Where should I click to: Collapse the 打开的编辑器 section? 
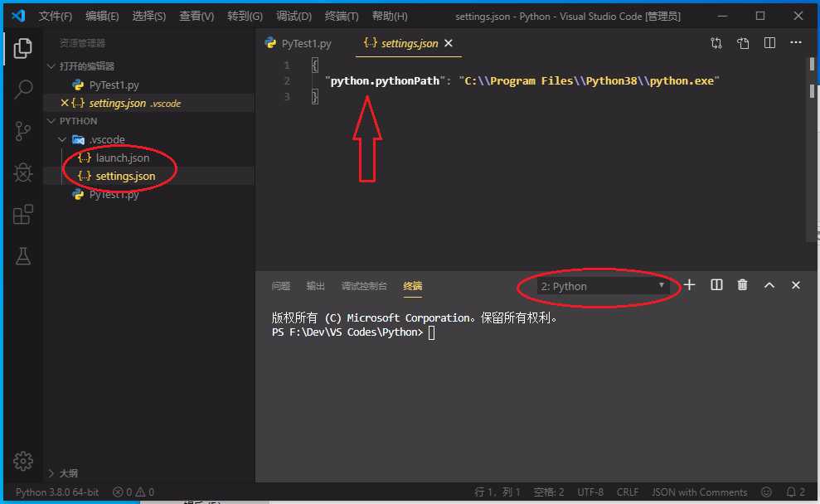click(x=51, y=65)
